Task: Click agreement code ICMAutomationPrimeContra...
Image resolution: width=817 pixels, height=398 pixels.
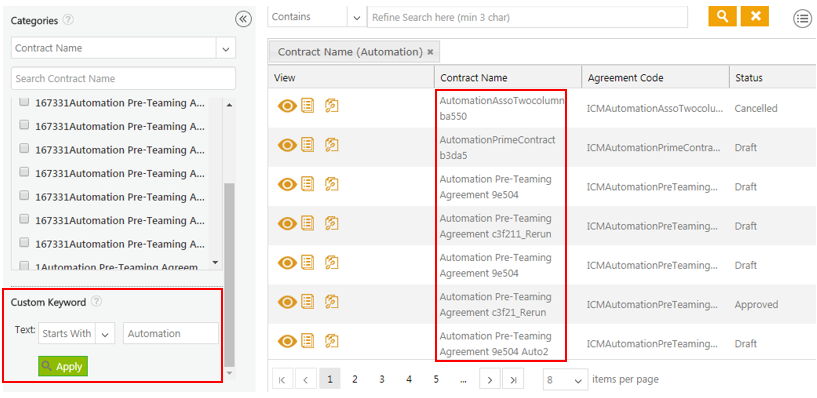Action: pyautogui.click(x=654, y=148)
